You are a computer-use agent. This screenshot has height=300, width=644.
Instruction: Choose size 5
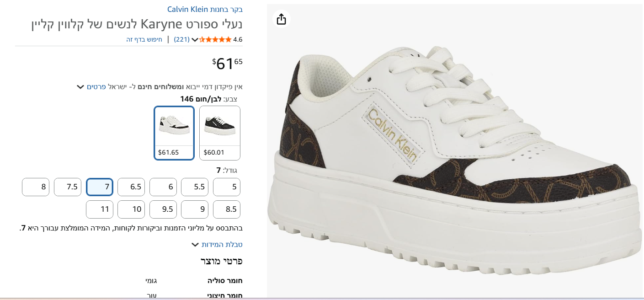[x=226, y=187]
